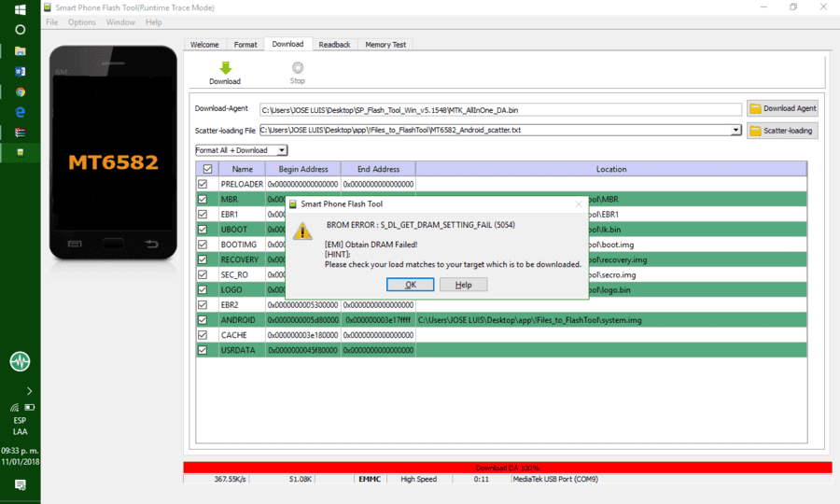Screen dimensions: 840x504
Task: Open the Memory Test tab
Action: point(385,45)
